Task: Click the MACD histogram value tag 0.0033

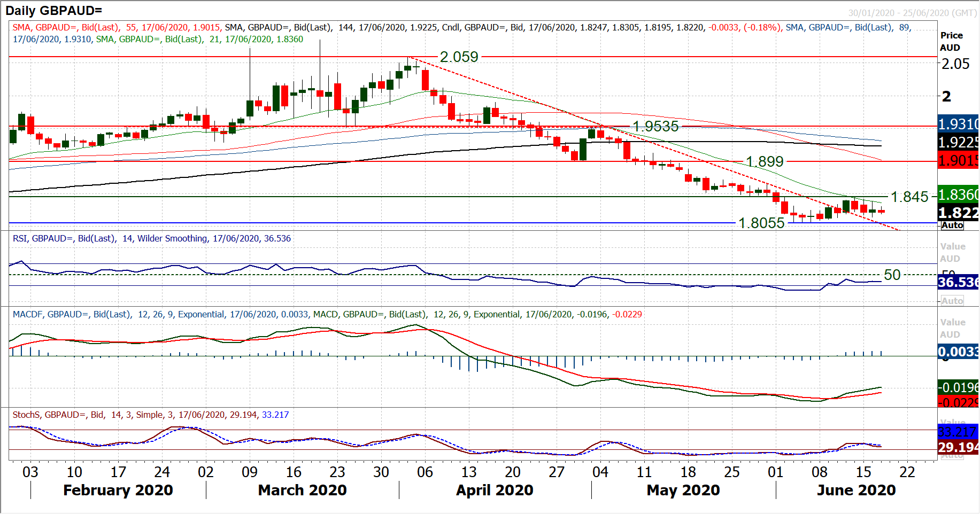Action: pyautogui.click(x=958, y=351)
